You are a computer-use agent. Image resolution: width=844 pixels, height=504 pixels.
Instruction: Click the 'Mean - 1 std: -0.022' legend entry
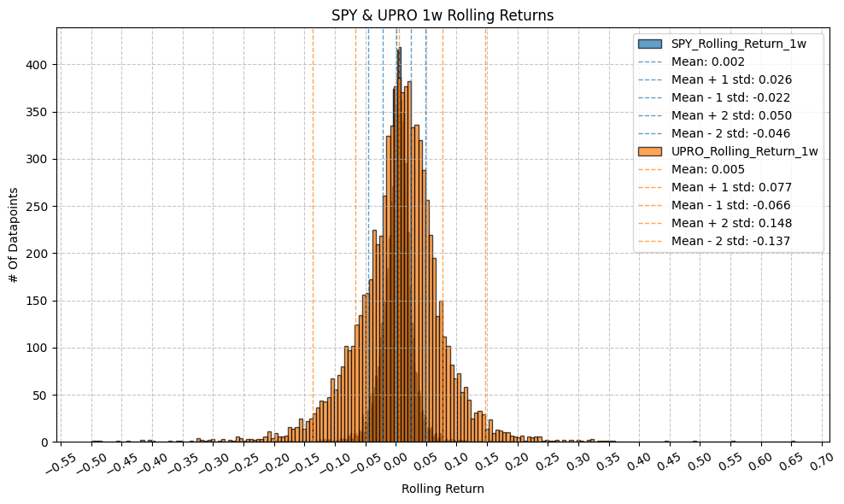[731, 97]
